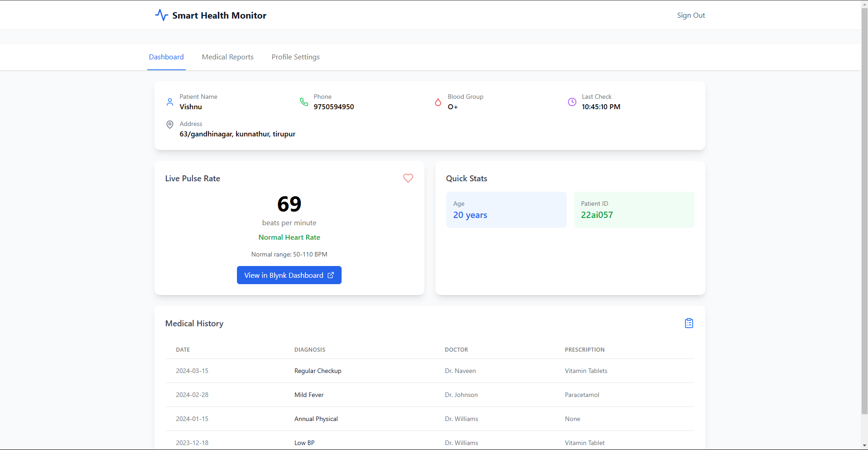Click Vitamin Tablets prescription cell
Screen dimensions: 868x450
click(x=586, y=371)
